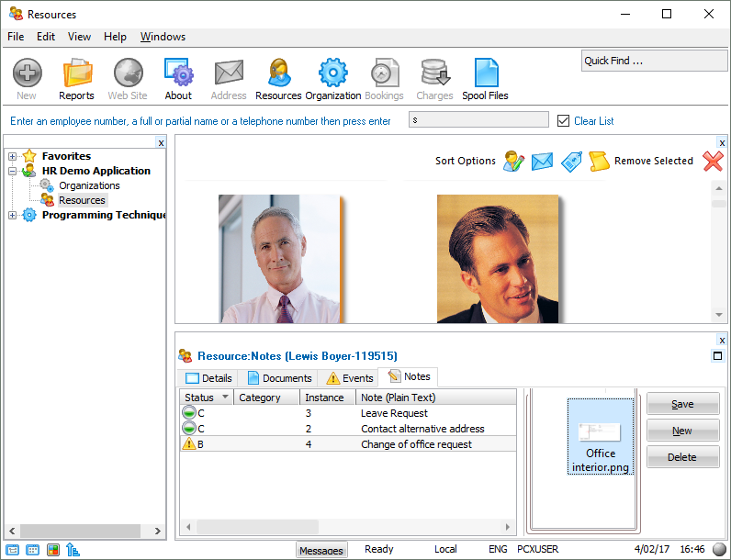Maximize the Resource:Notes panel

tap(718, 356)
